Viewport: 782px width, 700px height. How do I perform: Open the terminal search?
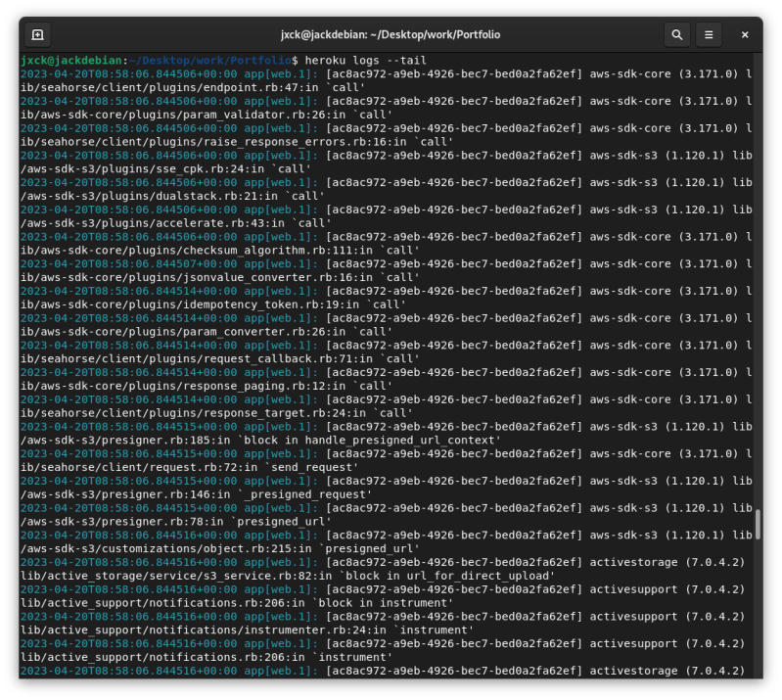[676, 34]
